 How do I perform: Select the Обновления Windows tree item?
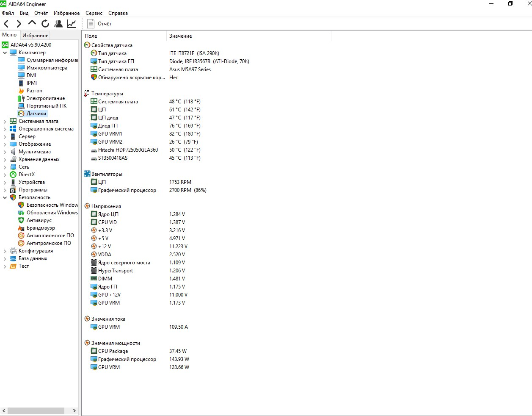point(52,213)
